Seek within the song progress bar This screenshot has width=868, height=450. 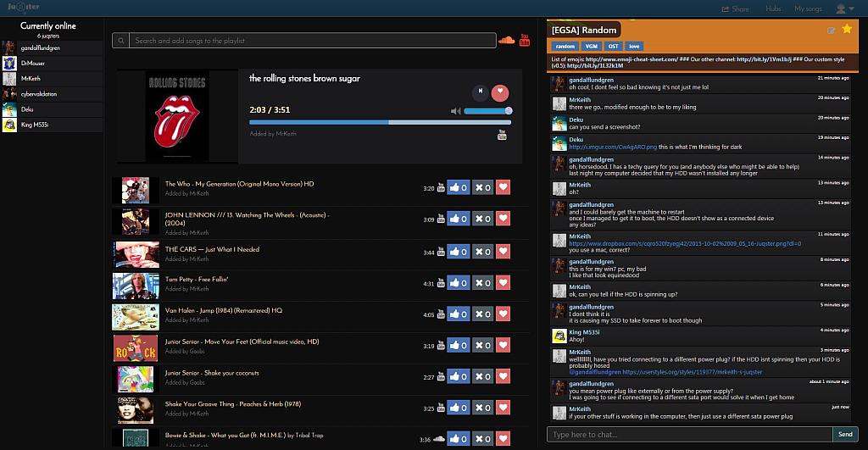click(380, 122)
